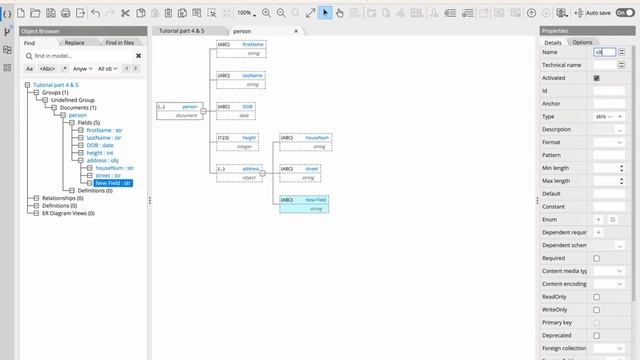This screenshot has height=360, width=640.
Task: Open the 100% zoom level dropdown
Action: point(247,13)
